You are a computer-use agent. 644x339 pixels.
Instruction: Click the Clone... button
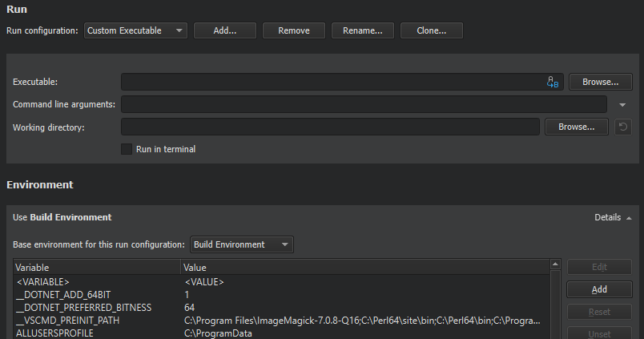[432, 30]
